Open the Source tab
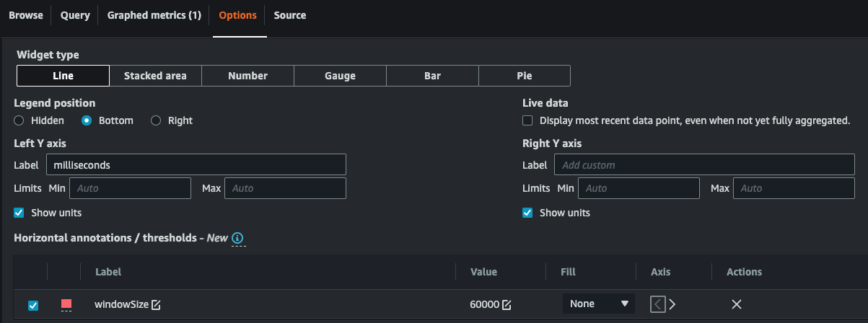 (289, 15)
